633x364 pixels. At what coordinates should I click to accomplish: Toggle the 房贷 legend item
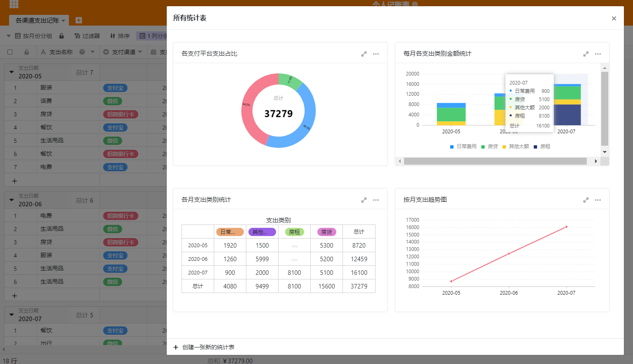point(490,147)
